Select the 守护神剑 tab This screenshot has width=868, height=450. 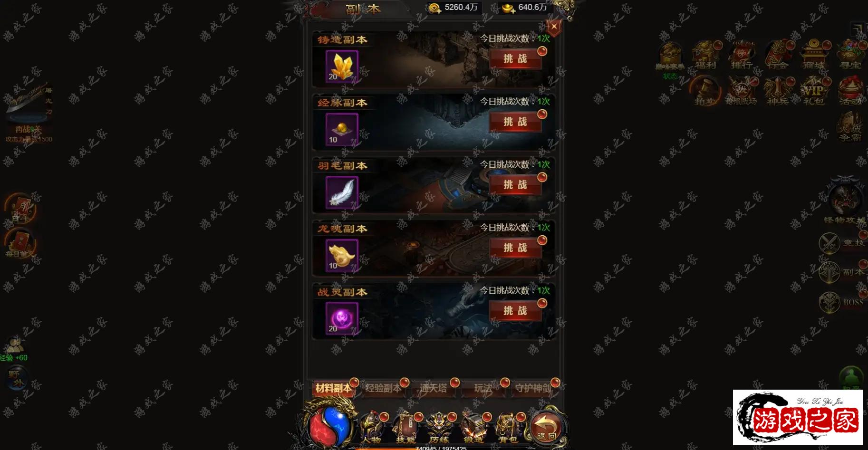[x=533, y=388]
